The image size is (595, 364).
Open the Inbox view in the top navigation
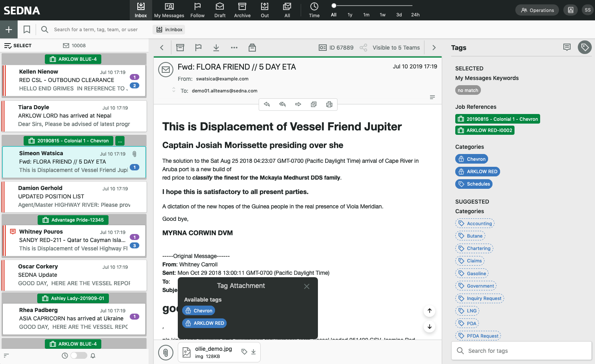point(141,10)
